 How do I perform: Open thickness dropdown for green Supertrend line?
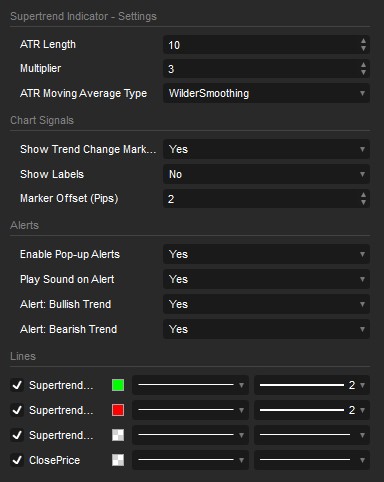coord(312,385)
